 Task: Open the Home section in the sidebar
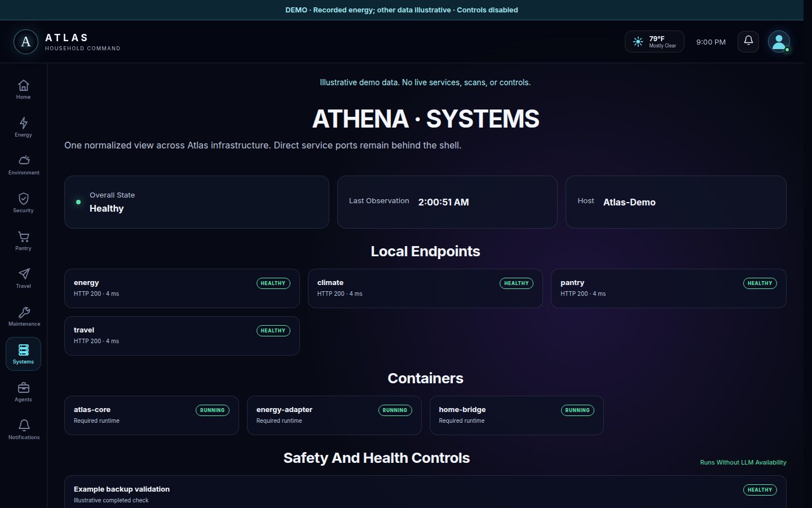[23, 90]
